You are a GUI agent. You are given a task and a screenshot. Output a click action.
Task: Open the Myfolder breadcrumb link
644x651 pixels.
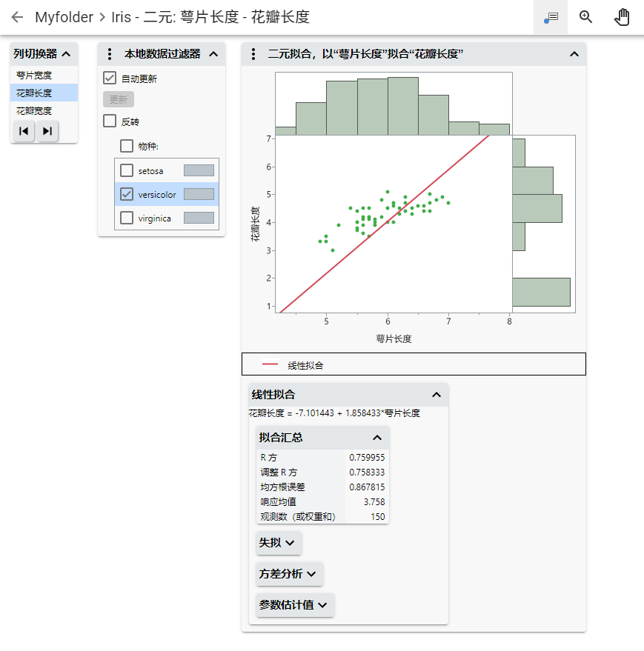pos(64,17)
